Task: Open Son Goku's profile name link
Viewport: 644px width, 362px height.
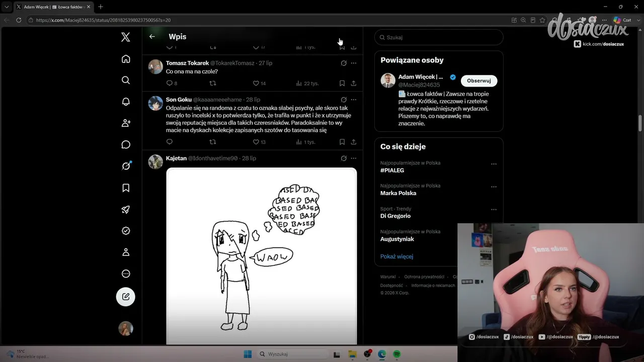Action: [179, 100]
